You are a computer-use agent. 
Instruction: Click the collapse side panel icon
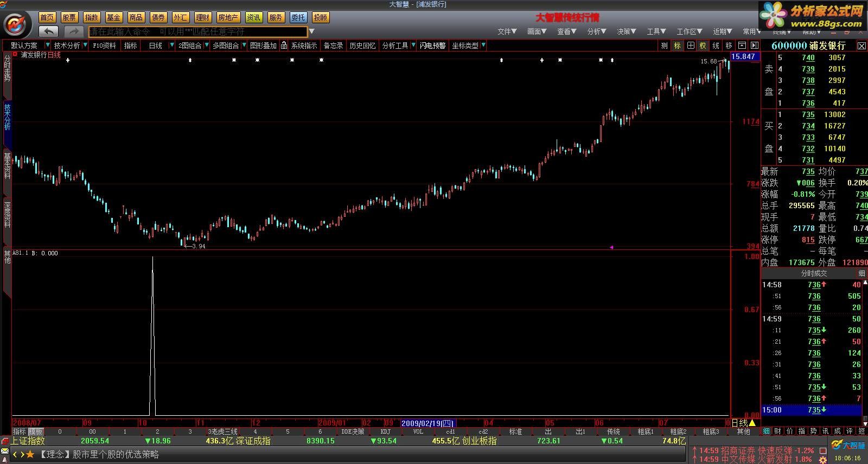click(754, 46)
